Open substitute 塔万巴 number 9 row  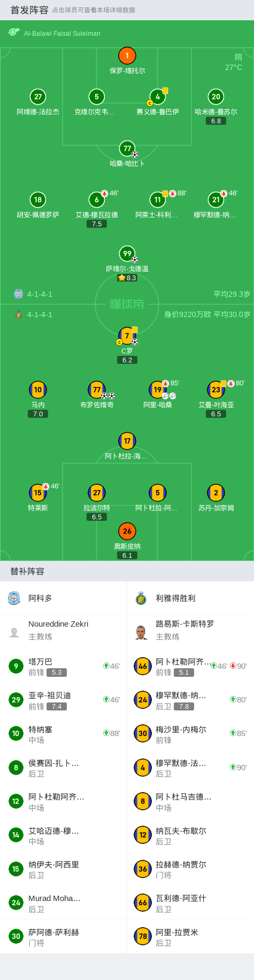pyautogui.click(x=64, y=666)
